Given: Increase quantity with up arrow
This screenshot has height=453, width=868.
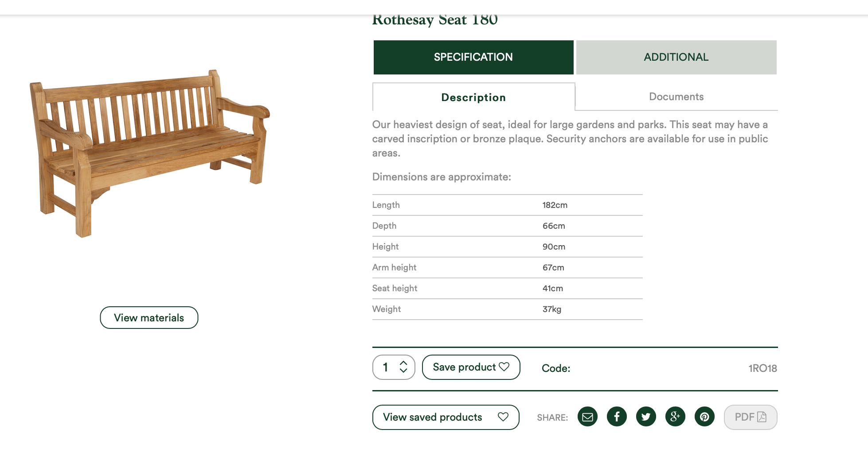Looking at the screenshot, I should [403, 363].
